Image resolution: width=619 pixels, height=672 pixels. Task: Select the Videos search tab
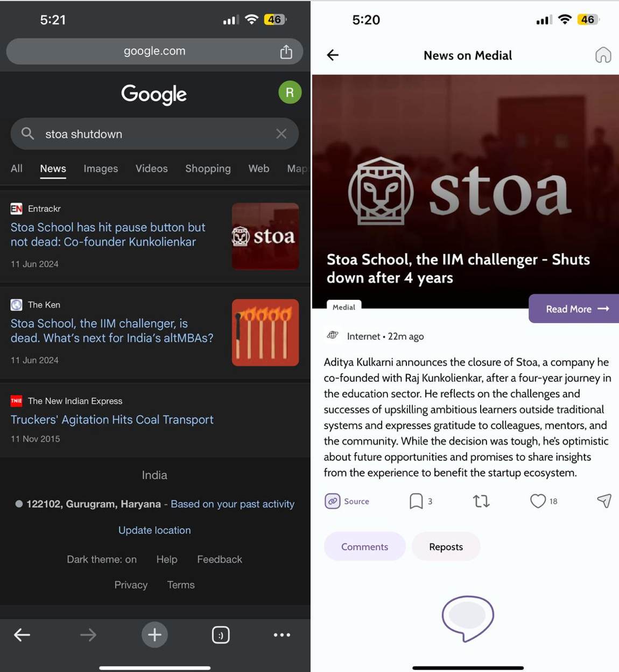151,169
